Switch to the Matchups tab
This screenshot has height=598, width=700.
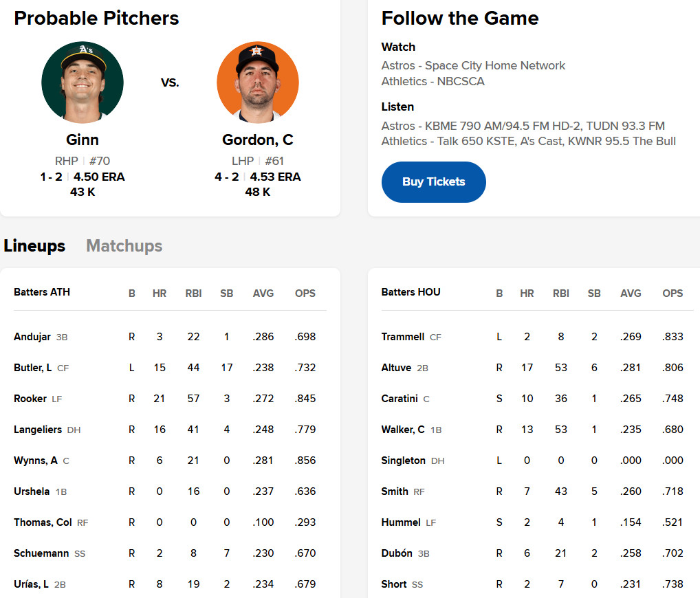tap(124, 246)
